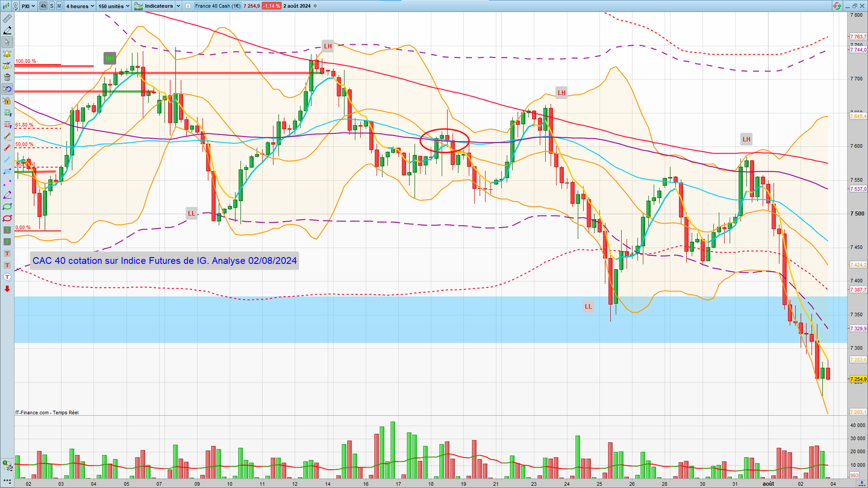
Task: Open the instrument info icon
Action: click(x=188, y=6)
